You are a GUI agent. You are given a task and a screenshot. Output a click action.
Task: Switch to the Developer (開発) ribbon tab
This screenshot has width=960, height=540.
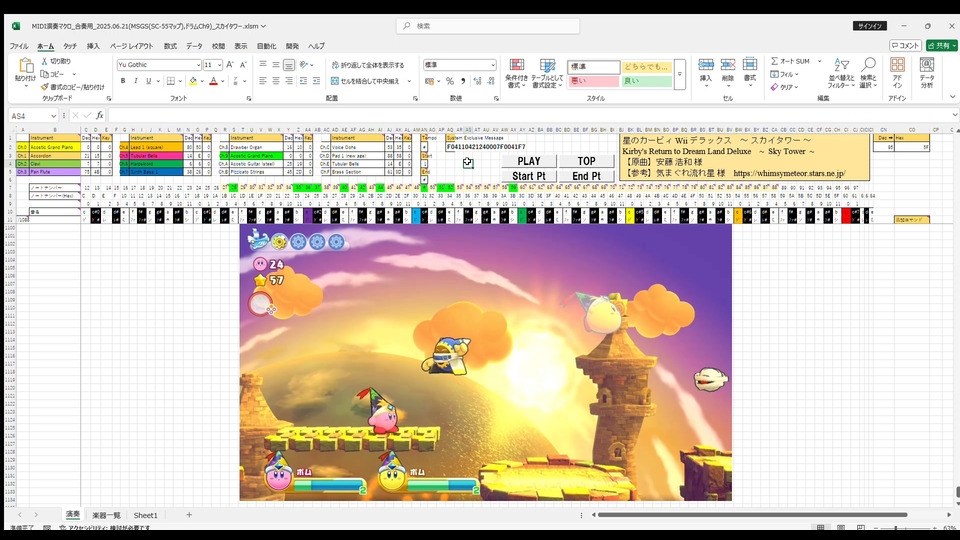click(x=292, y=46)
